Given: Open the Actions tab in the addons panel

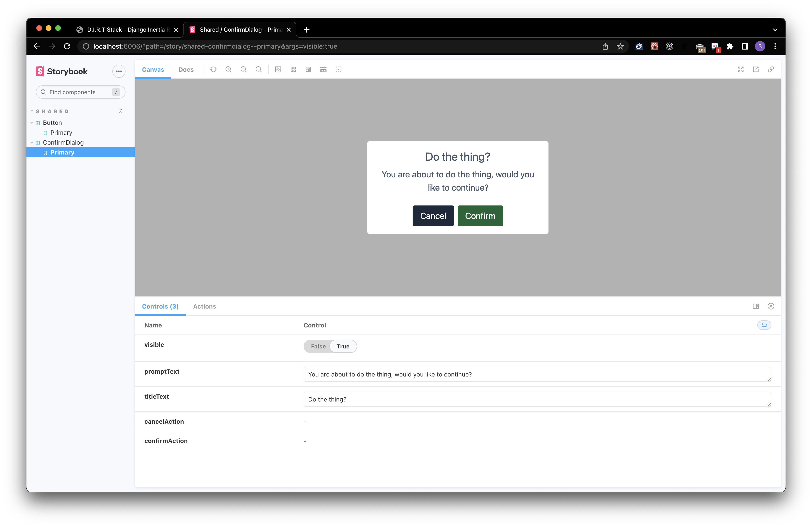Looking at the screenshot, I should [x=204, y=306].
